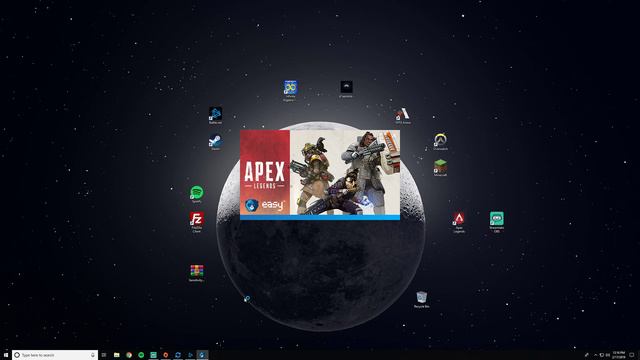Click the active Easy Anti-Cheat taskbar icon
The image size is (640, 360).
202,355
